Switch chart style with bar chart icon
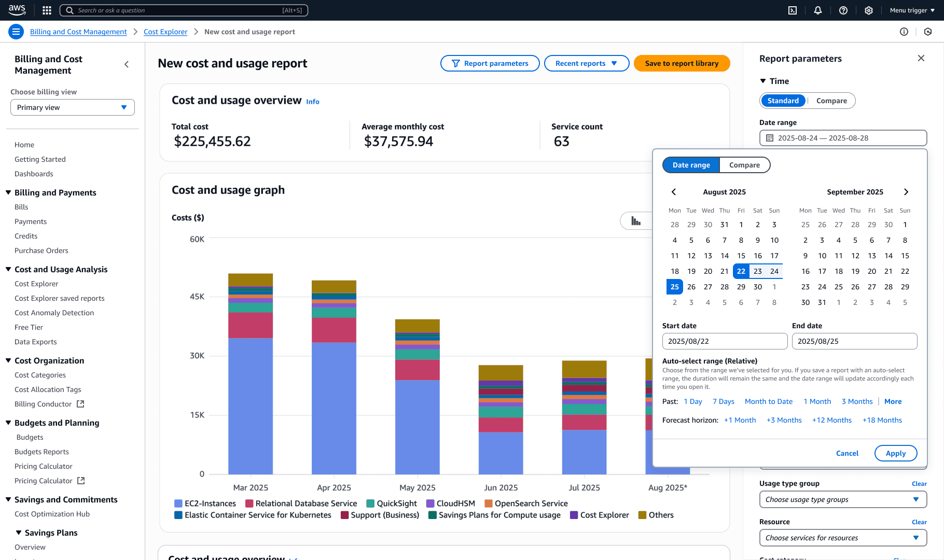This screenshot has height=560, width=944. pyautogui.click(x=636, y=221)
